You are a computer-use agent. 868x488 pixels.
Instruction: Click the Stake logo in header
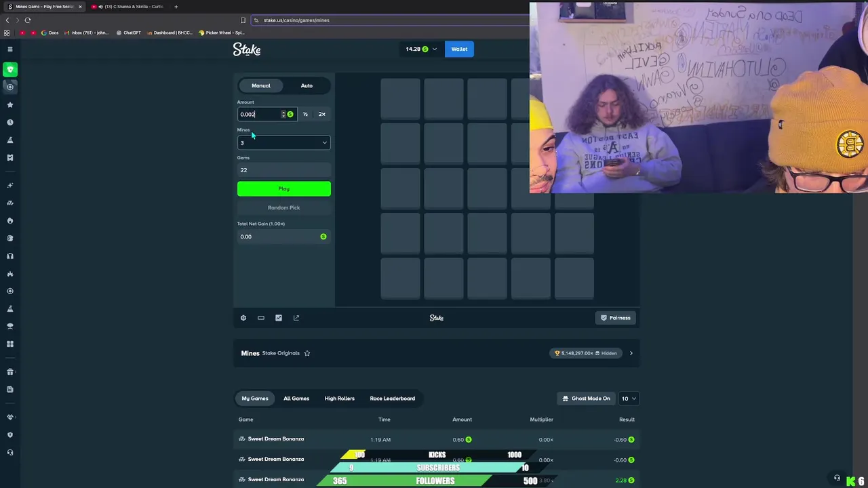[x=247, y=49]
